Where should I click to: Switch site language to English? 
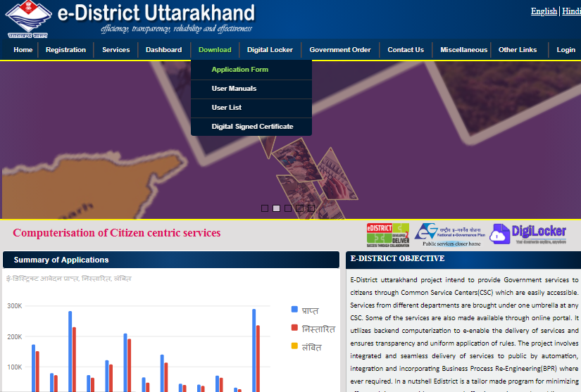tap(544, 11)
